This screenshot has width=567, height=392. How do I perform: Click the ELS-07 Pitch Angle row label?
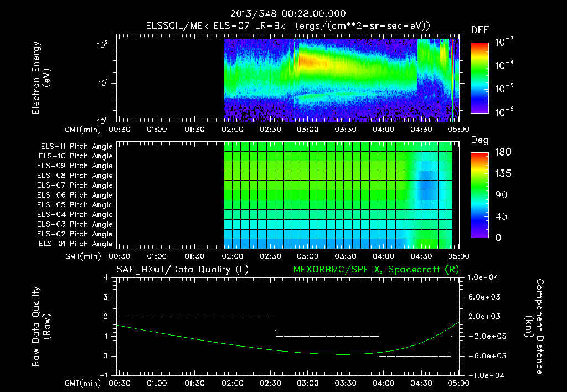click(75, 185)
